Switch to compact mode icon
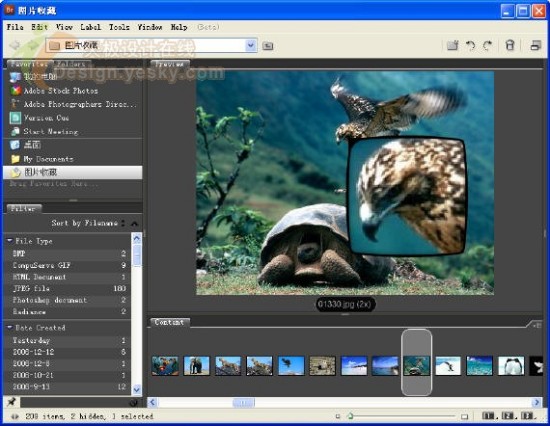Screen dimensions: 550x426 [x=536, y=45]
